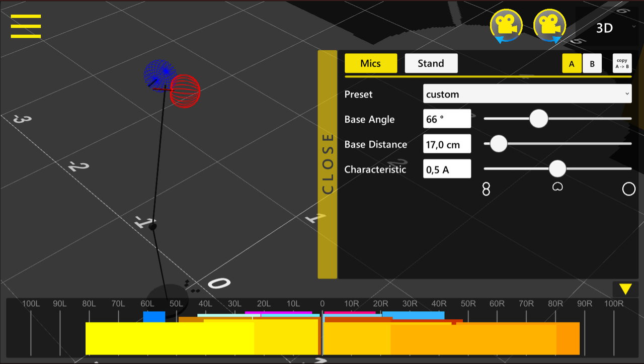This screenshot has height=364, width=644.
Task: Click the Base Distance slider handle
Action: click(x=499, y=144)
